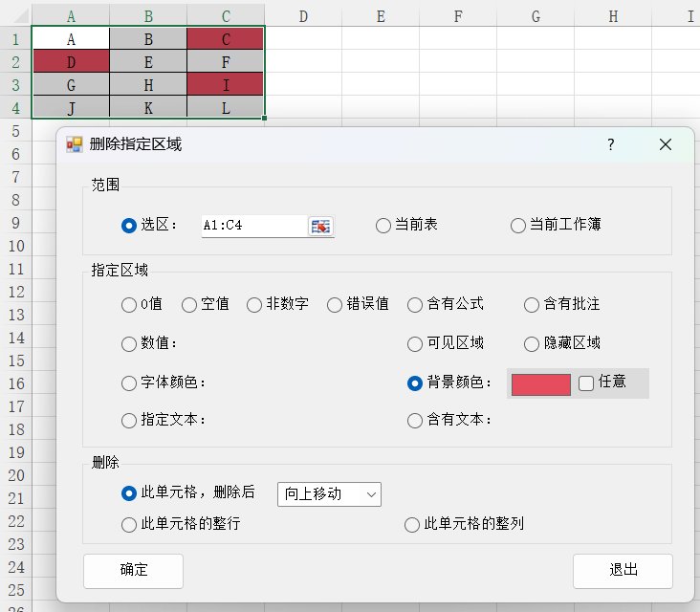This screenshot has width=700, height=612.
Task: Close the 删除指定区域 dialog
Action: tap(666, 144)
